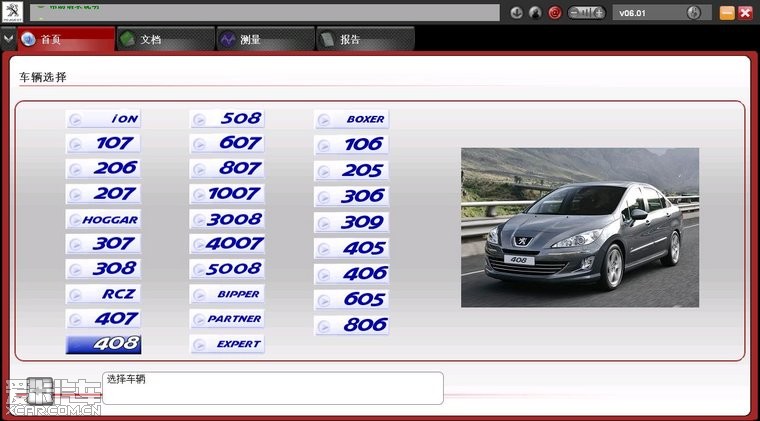The width and height of the screenshot is (760, 421).
Task: Select the Boxer vehicle
Action: [x=351, y=119]
